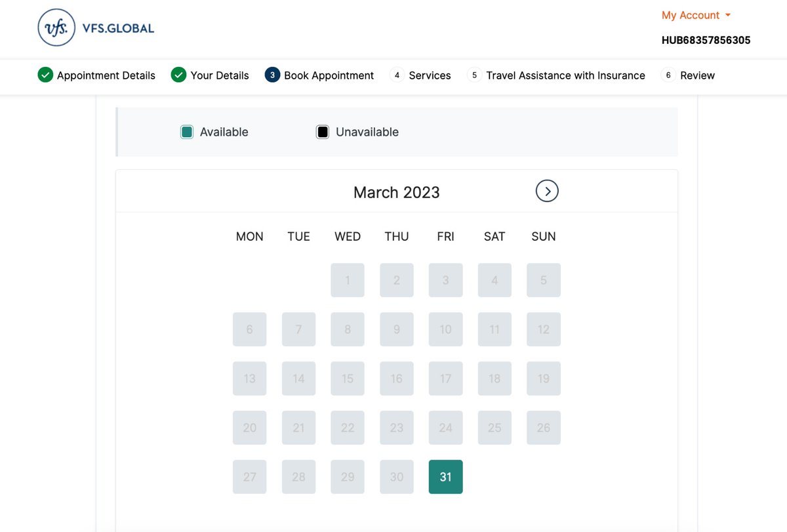Click the VFS Global logo
The image size is (787, 532).
pos(96,28)
